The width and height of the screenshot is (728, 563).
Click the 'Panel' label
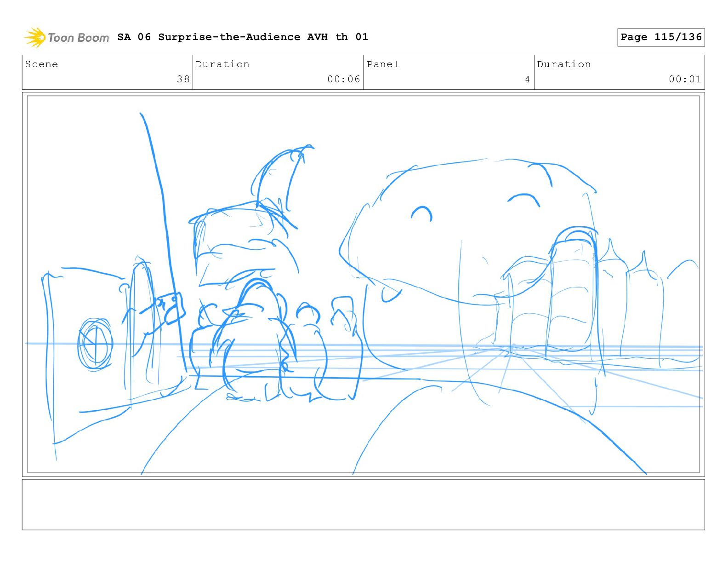(x=383, y=64)
